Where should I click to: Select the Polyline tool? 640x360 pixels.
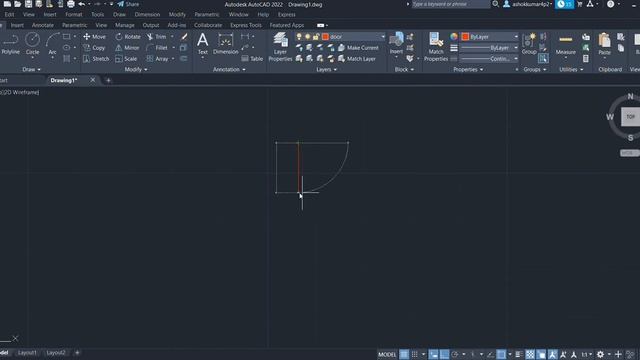point(11,44)
